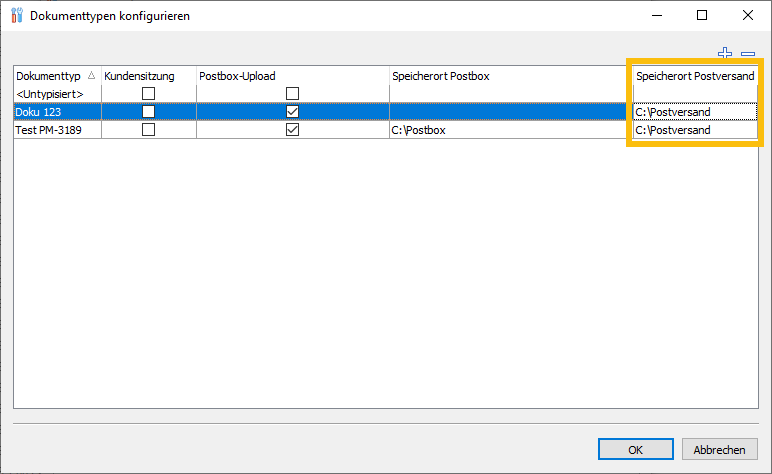Uncheck Postbox-Upload for Doku 123
This screenshot has height=474, width=772.
(292, 112)
